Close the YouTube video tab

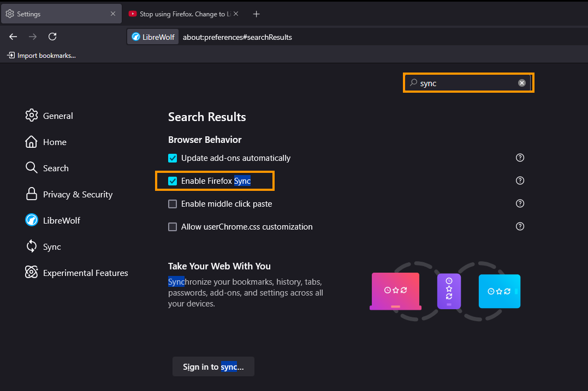[x=236, y=14]
